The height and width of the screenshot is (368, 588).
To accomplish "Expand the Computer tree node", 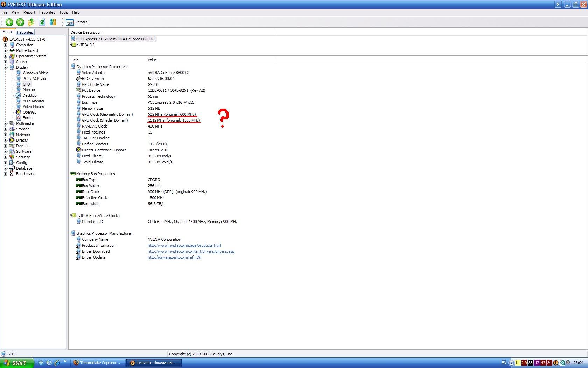I will 5,45.
